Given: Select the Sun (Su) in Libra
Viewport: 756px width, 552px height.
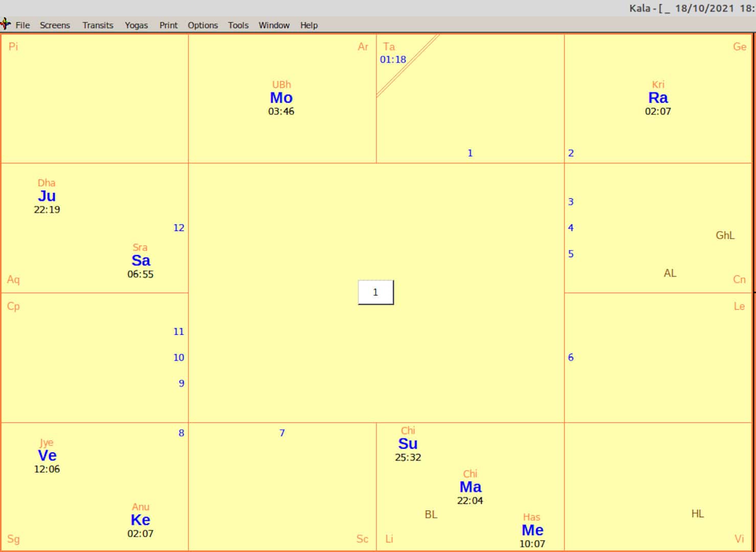Looking at the screenshot, I should pos(408,444).
